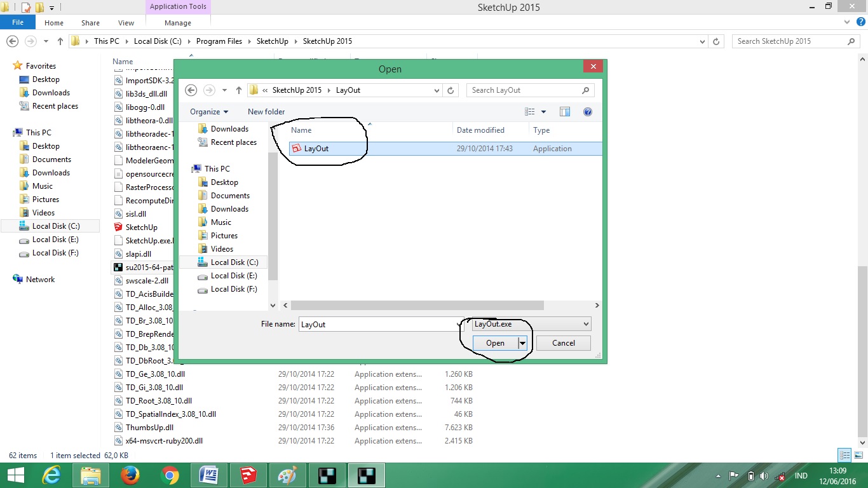Select Local Disk (C:) in Open dialog tree
Screen dimensions: 868x488
pyautogui.click(x=234, y=262)
